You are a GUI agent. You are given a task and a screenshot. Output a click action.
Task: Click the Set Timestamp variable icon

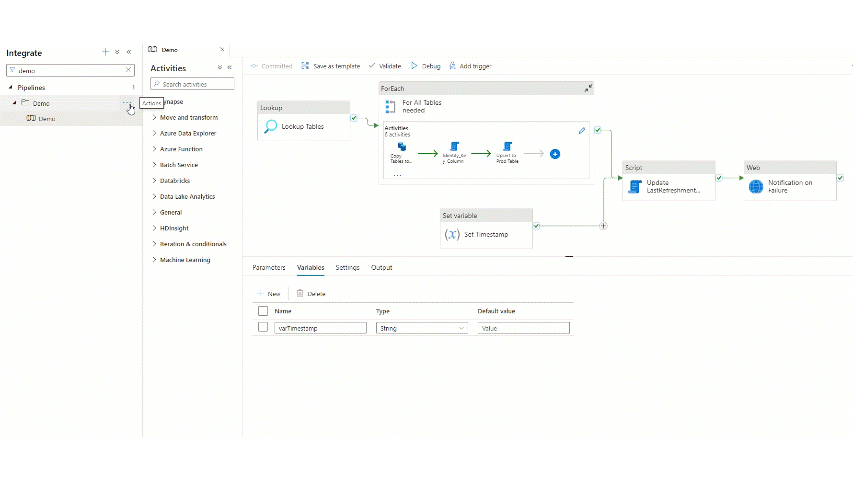(451, 234)
